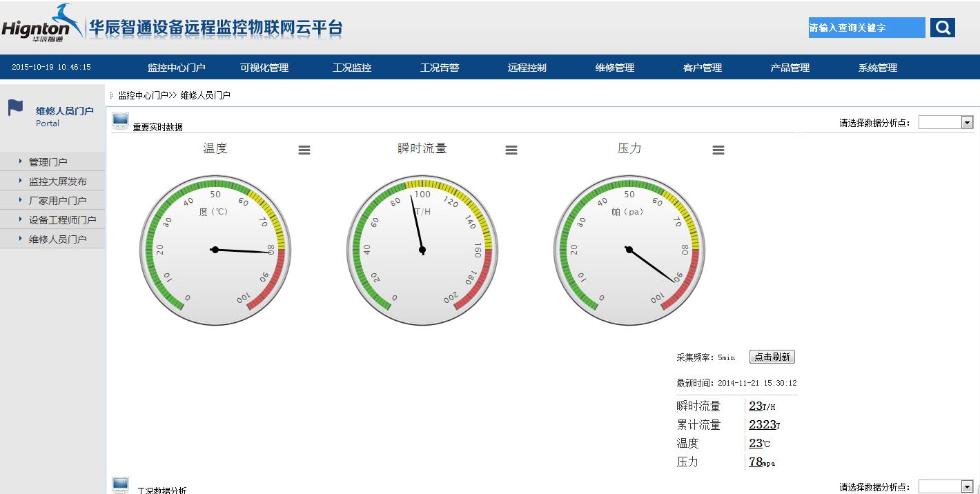Click the search magnifier icon

[943, 28]
